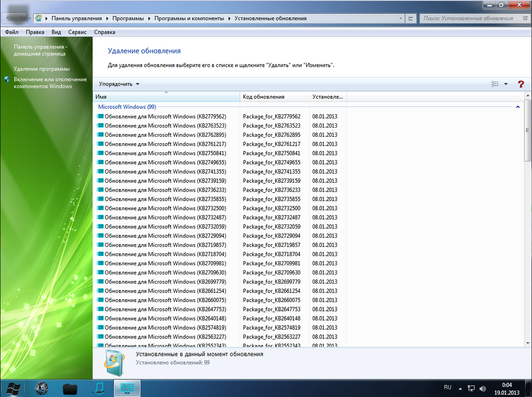Select Обновление для Microsoft Windows (KB2718704)
The width and height of the screenshot is (532, 397).
pyautogui.click(x=165, y=254)
